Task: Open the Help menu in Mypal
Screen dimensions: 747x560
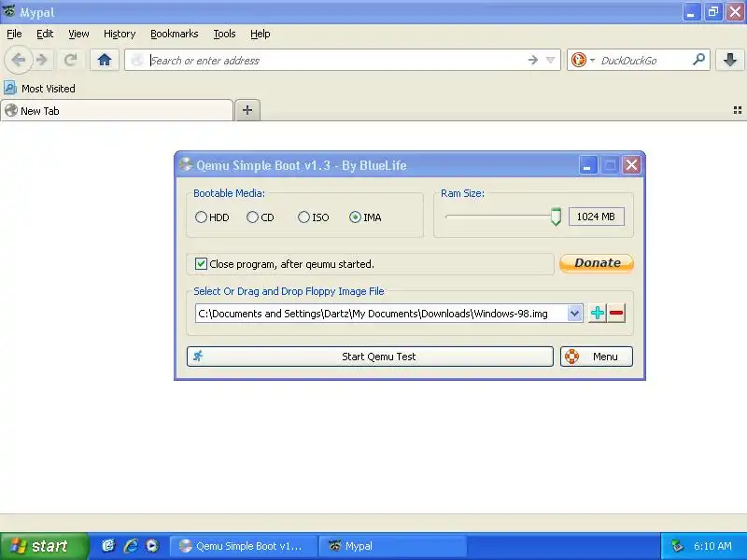Action: coord(261,34)
